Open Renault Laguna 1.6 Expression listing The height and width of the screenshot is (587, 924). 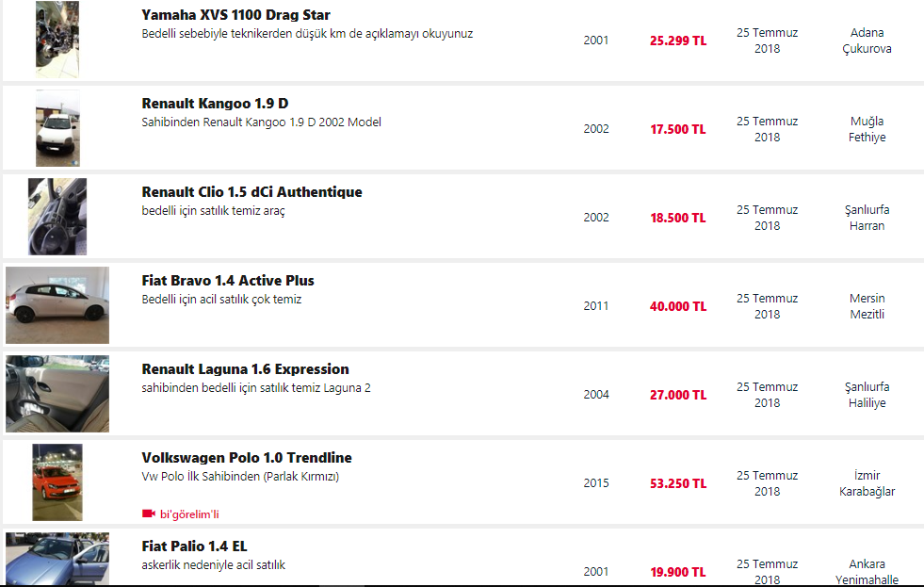[245, 369]
